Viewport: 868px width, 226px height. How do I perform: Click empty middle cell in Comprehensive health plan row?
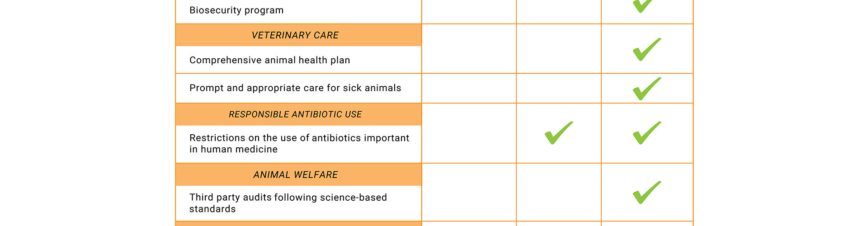[558, 49]
